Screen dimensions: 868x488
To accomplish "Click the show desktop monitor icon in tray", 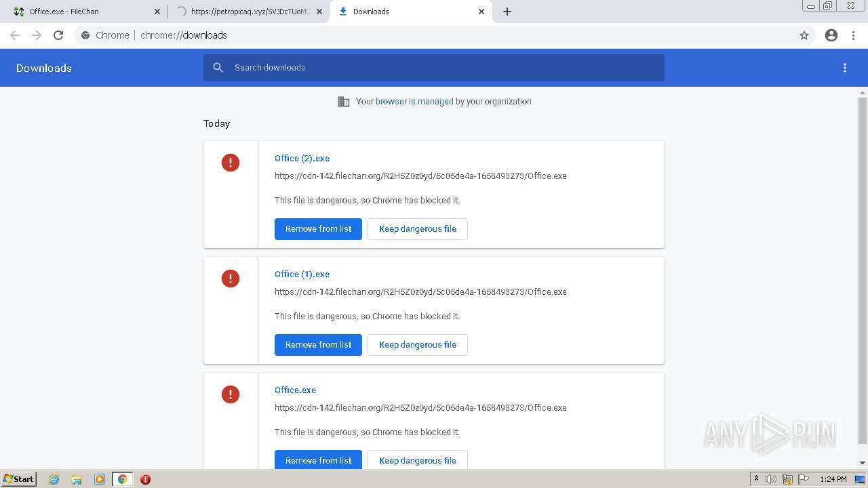I will click(x=860, y=479).
